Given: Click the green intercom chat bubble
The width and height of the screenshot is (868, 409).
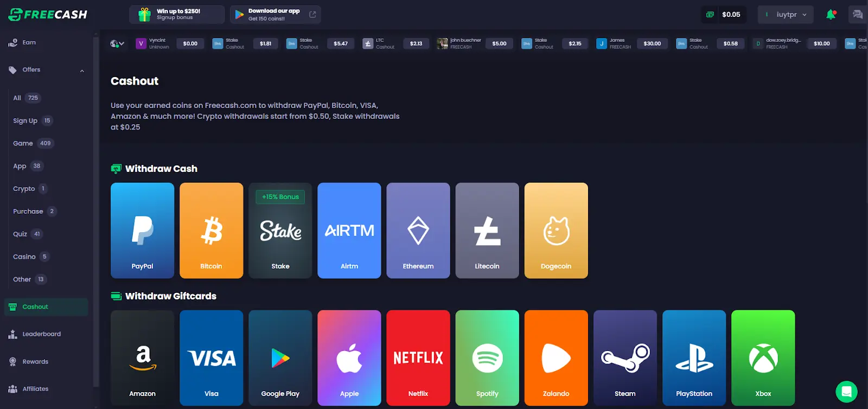Looking at the screenshot, I should point(846,391).
